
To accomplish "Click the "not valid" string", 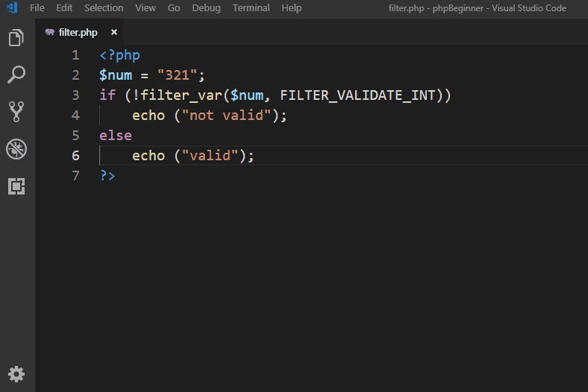I will pyautogui.click(x=226, y=116).
